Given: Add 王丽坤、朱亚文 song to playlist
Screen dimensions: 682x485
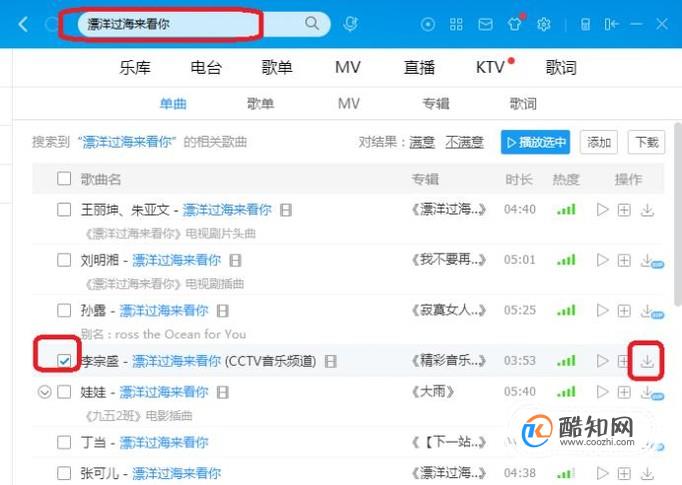Looking at the screenshot, I should 624,210.
